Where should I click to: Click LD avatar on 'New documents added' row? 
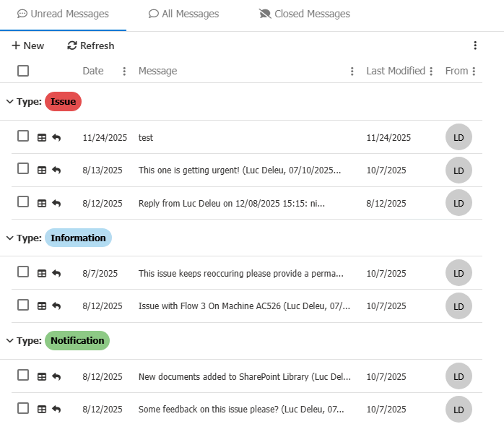459,376
